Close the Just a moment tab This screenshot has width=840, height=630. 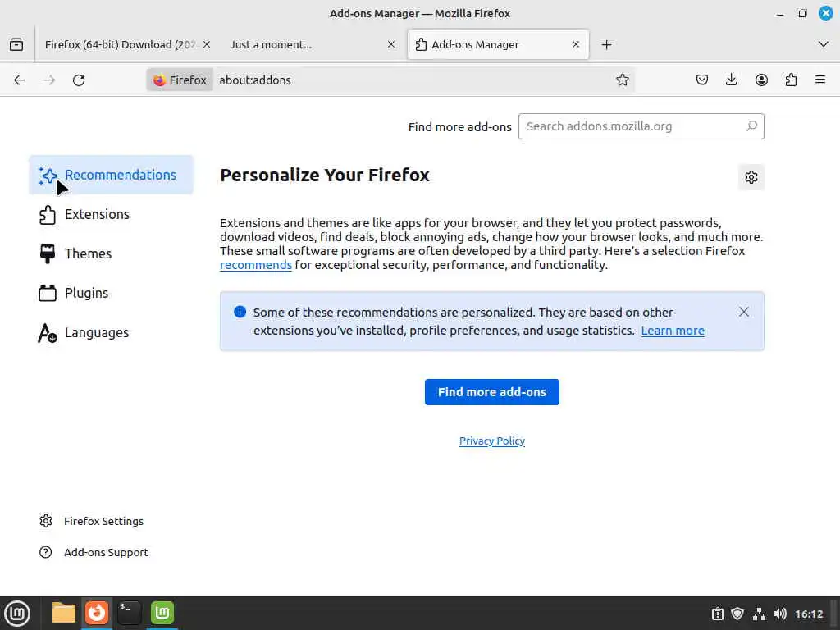[x=391, y=44]
